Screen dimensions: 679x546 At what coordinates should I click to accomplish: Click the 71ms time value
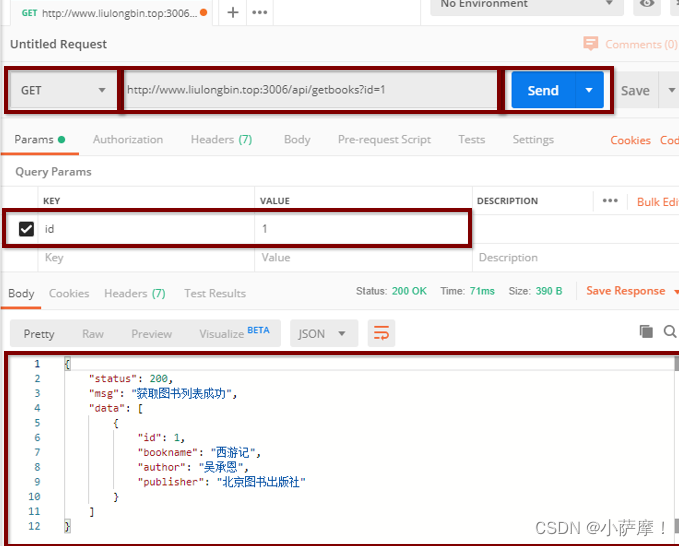point(482,291)
